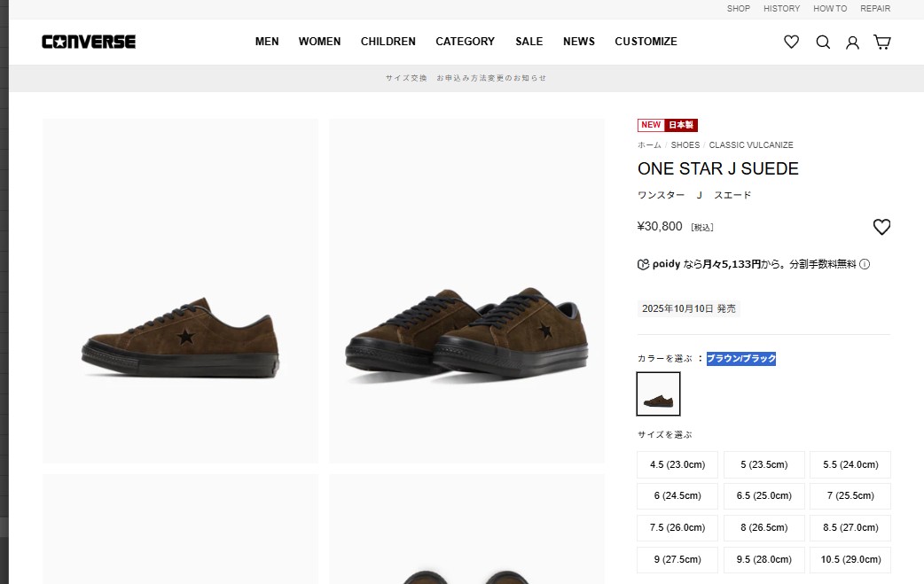
Task: Open the MEN navigation menu
Action: pyautogui.click(x=267, y=42)
